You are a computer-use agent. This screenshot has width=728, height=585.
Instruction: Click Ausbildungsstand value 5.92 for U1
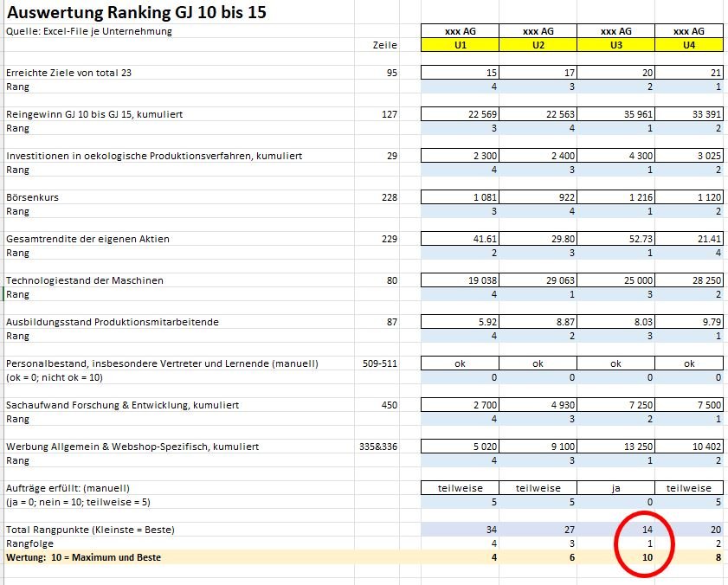[x=461, y=322]
